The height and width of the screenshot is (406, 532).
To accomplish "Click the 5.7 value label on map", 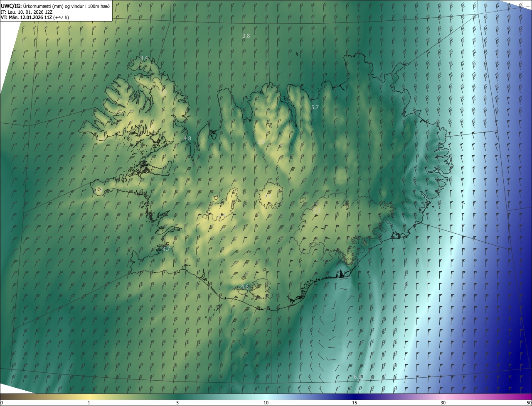I will pos(315,107).
